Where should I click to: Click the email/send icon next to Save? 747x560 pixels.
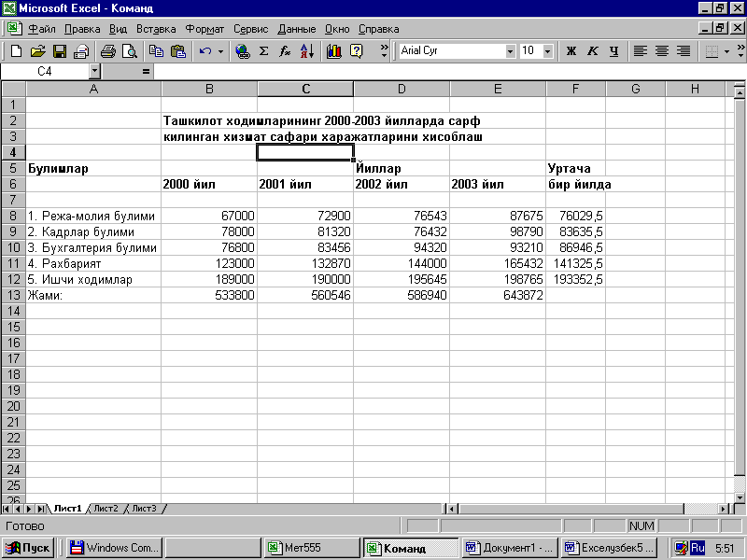pos(81,50)
